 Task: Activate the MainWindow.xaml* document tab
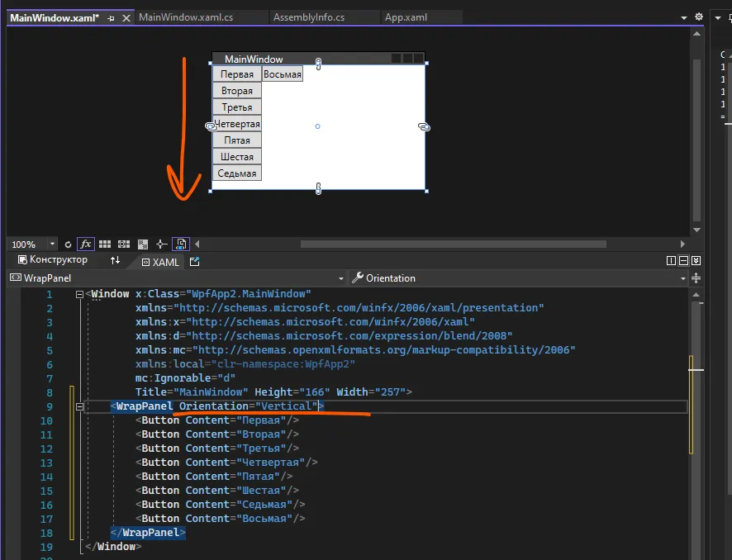pyautogui.click(x=55, y=17)
